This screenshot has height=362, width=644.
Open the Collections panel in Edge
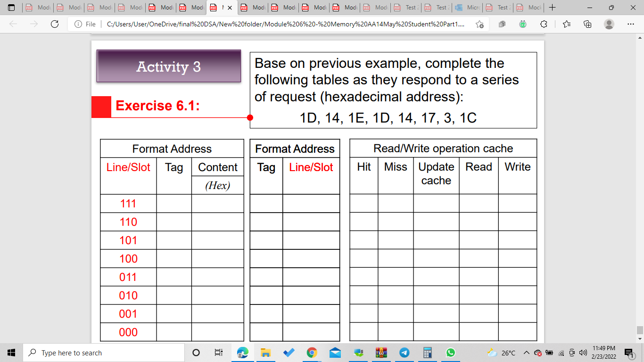click(587, 24)
